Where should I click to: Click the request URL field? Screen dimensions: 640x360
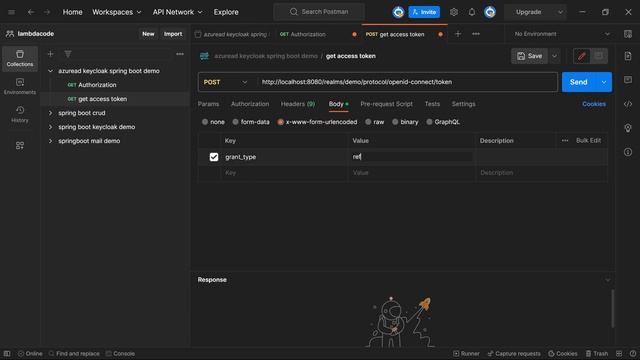tap(407, 82)
